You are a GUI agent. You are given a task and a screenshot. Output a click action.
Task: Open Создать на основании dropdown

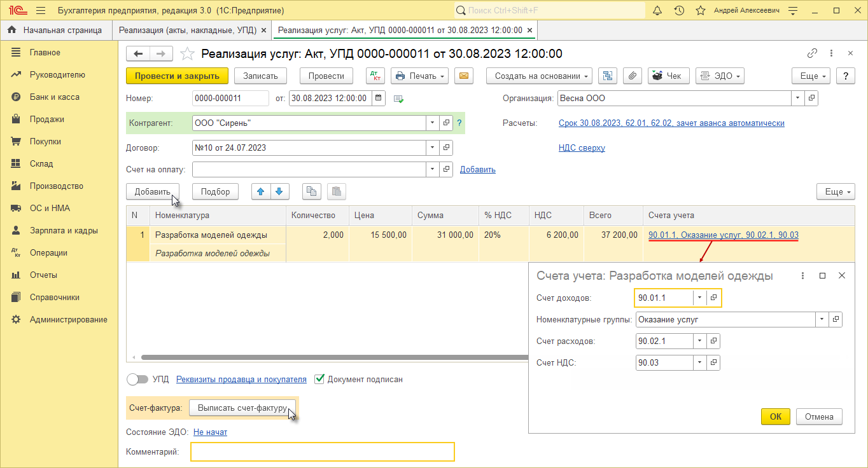pyautogui.click(x=540, y=76)
